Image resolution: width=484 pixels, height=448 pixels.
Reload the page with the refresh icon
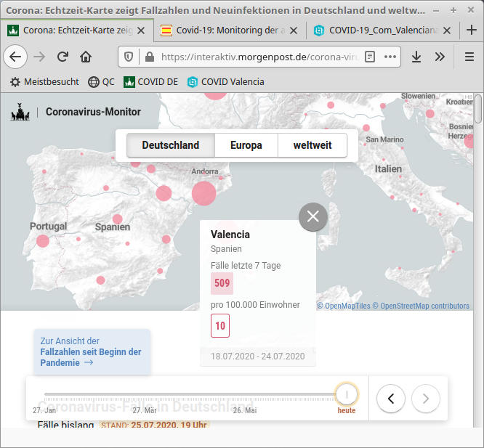63,57
